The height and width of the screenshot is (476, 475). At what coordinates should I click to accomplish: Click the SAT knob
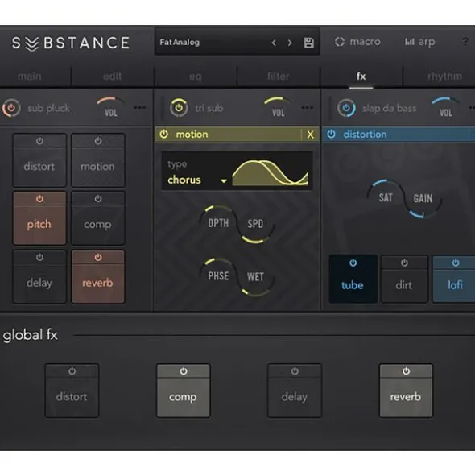[x=386, y=197]
